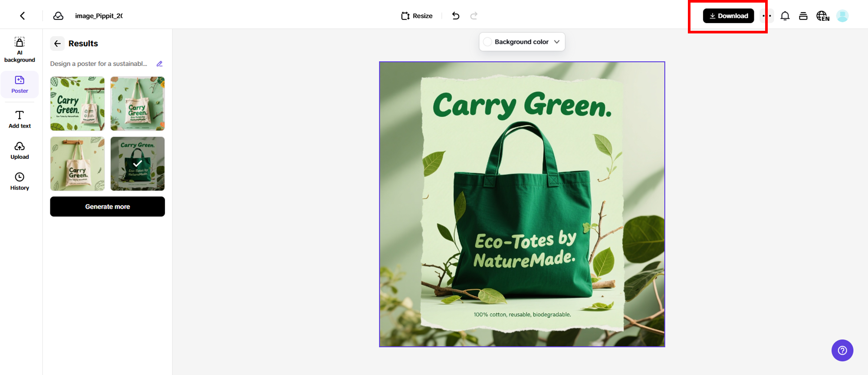Screen dimensions: 868x375
Task: Open the user profile avatar
Action: coord(842,16)
